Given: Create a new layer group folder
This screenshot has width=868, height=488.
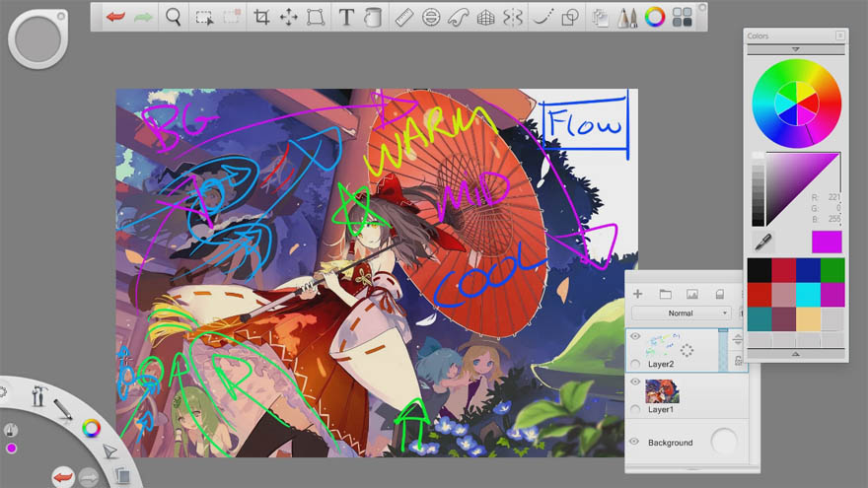Looking at the screenshot, I should click(666, 294).
